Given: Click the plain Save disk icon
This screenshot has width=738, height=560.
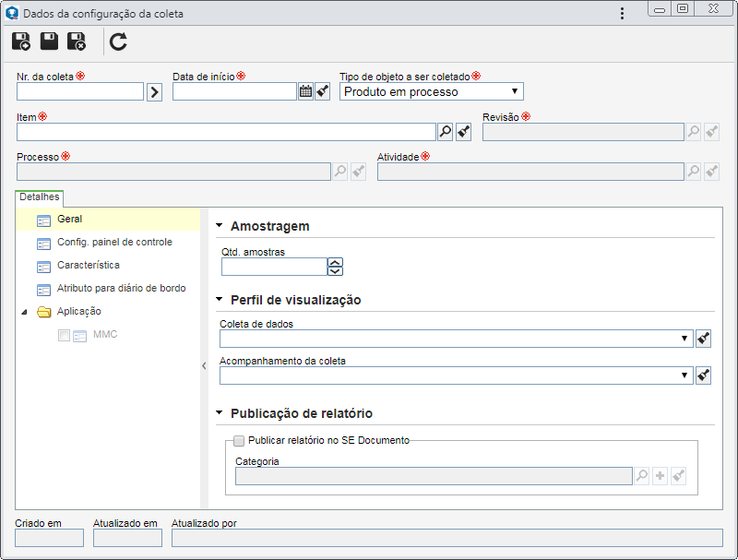Looking at the screenshot, I should (49, 42).
